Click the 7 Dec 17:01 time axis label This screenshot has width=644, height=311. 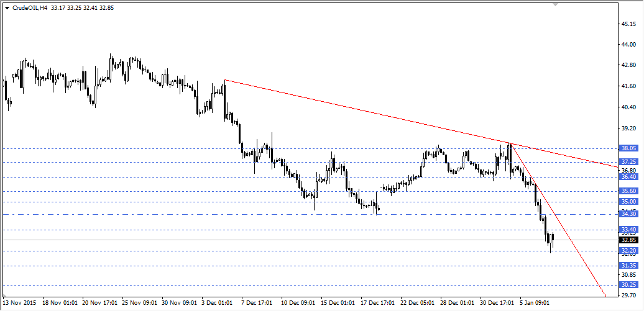[256, 304]
